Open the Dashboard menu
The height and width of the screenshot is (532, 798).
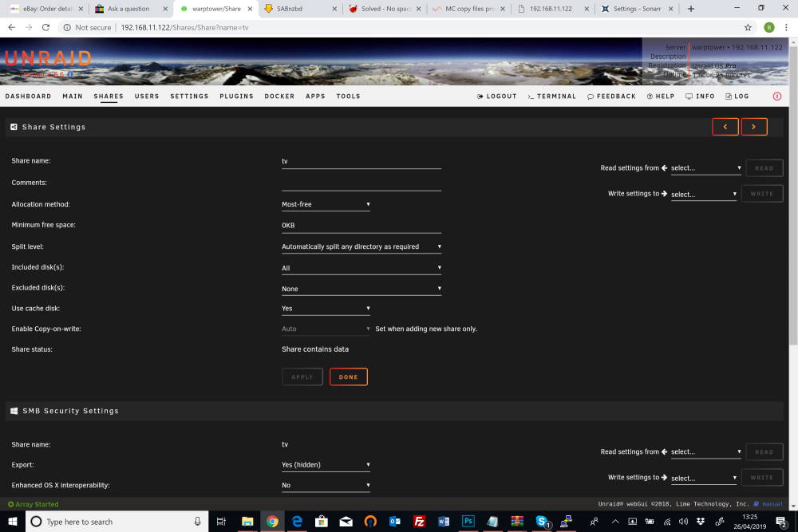(x=28, y=97)
